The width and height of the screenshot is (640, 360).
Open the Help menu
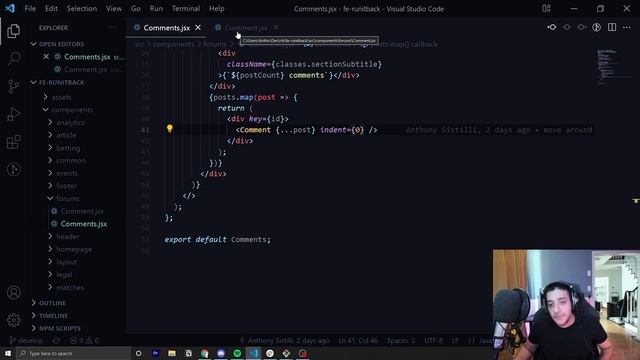pyautogui.click(x=216, y=8)
